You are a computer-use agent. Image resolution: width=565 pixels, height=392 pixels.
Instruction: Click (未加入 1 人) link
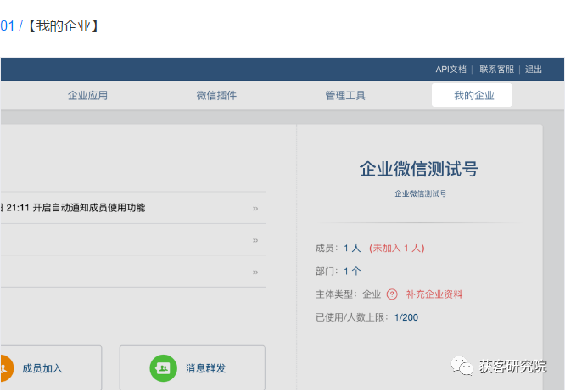click(397, 249)
